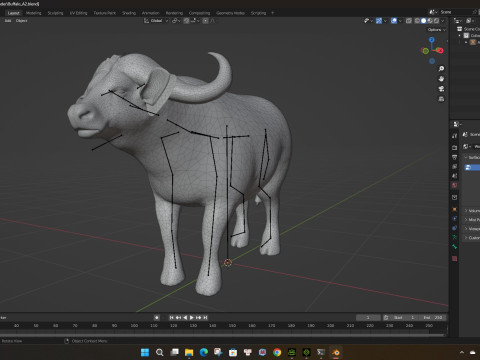Screen dimensions: 480x360
Task: Open the Scene properties tab
Action: coord(454,176)
